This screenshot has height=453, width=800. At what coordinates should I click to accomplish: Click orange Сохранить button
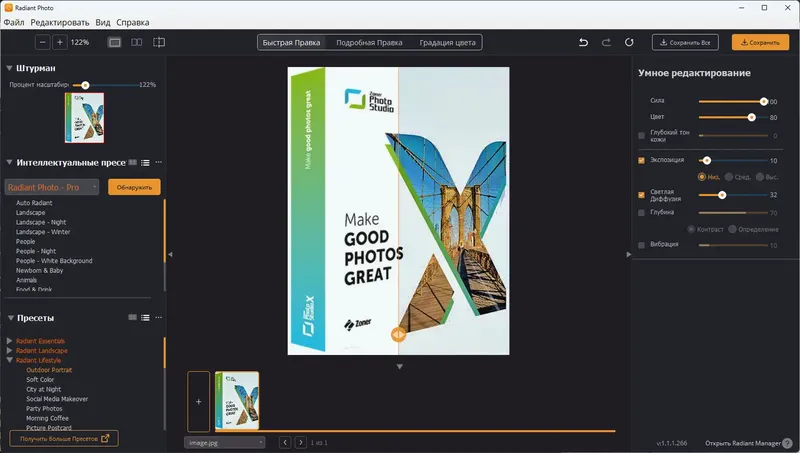(760, 42)
